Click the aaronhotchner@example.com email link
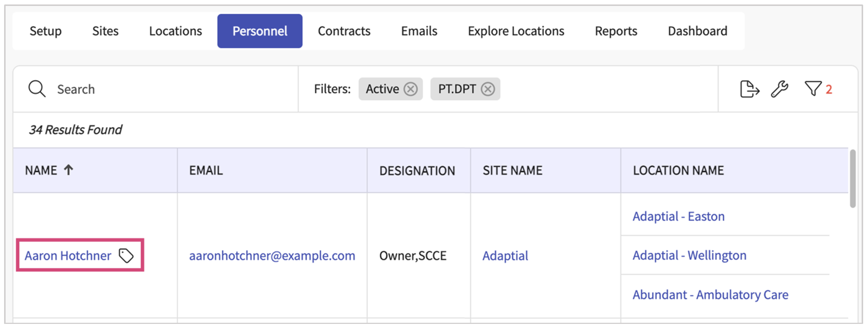This screenshot has height=328, width=868. 272,256
